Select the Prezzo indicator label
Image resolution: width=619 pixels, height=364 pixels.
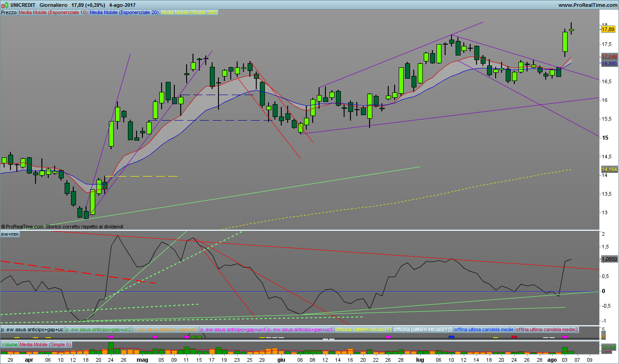coord(9,12)
